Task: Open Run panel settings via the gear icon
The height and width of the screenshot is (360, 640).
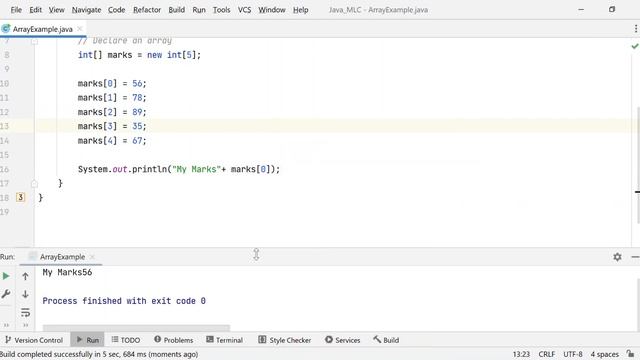Action: point(617,257)
